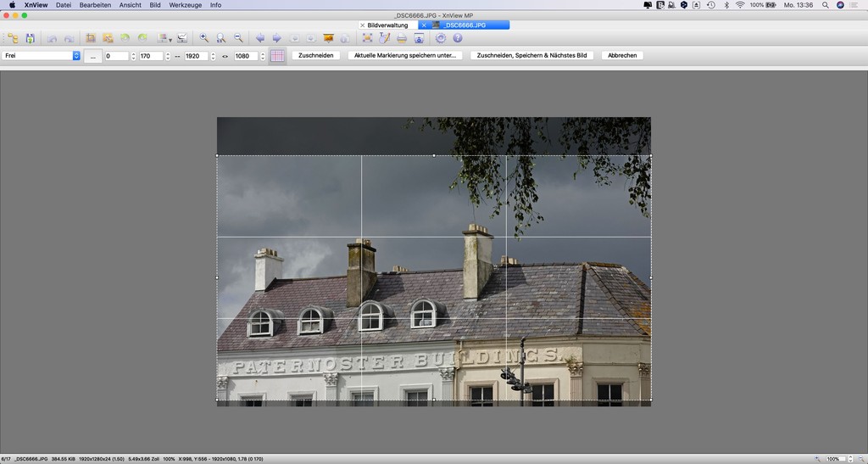868x464 pixels.
Task: Go to next image arrow
Action: [x=277, y=38]
